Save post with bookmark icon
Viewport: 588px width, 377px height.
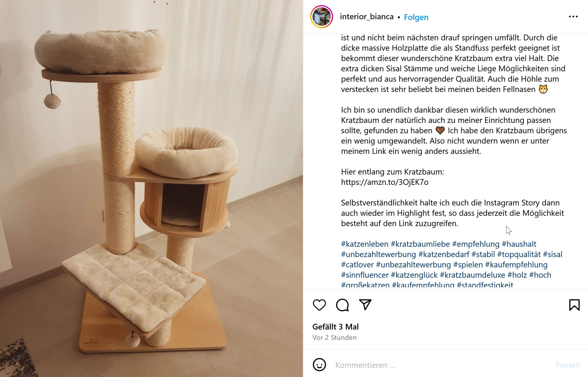pyautogui.click(x=574, y=305)
